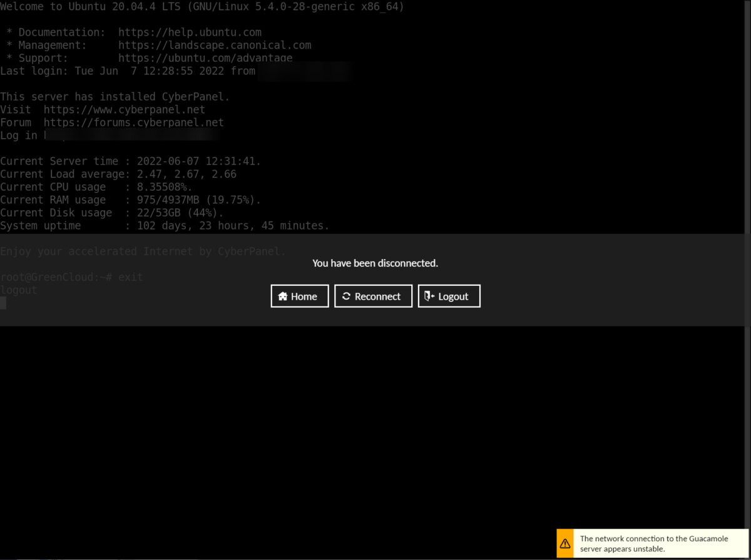Click the house icon inside the Home button
This screenshot has width=751, height=560.
pos(284,295)
